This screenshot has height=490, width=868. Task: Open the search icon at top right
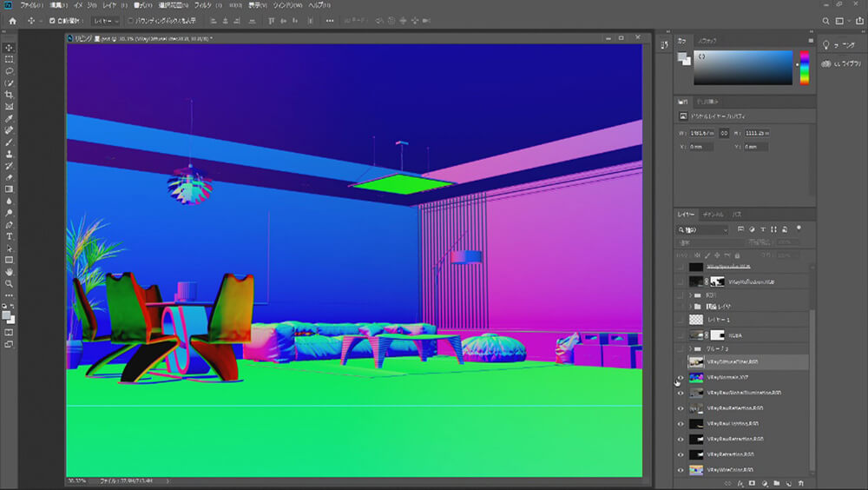825,21
